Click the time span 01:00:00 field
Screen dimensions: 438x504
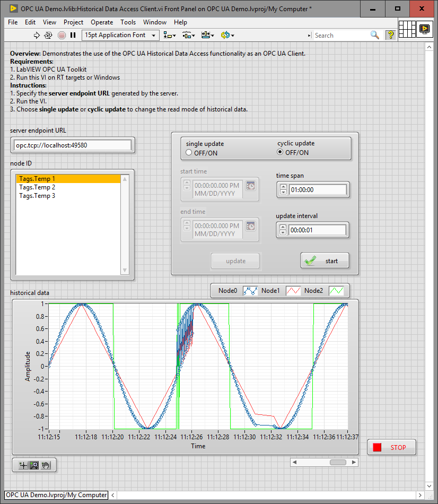[318, 189]
